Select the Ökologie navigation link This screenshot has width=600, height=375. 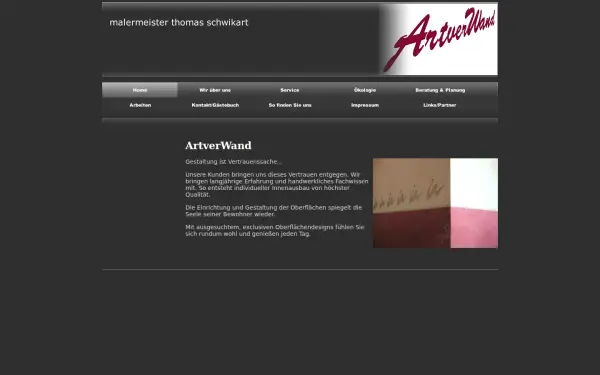365,90
